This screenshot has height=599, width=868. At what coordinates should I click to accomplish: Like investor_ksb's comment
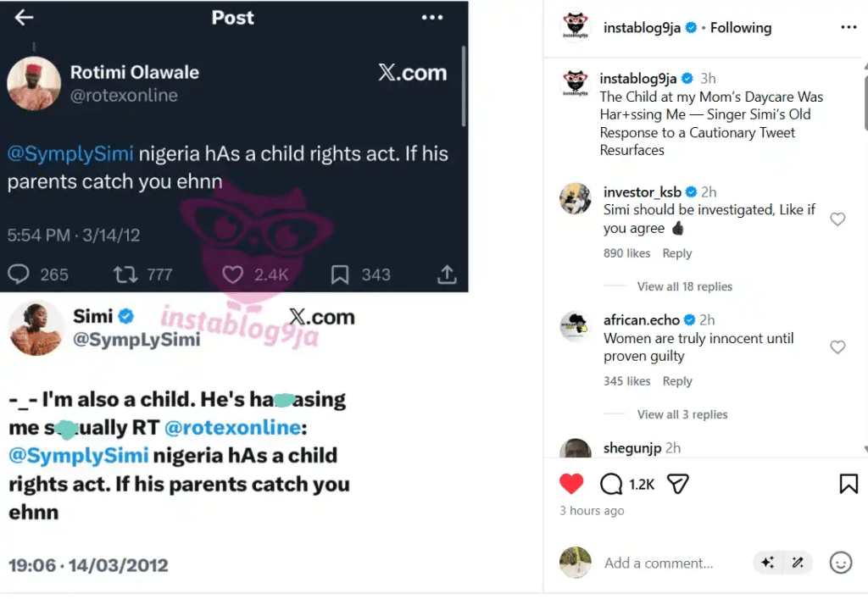pos(837,219)
